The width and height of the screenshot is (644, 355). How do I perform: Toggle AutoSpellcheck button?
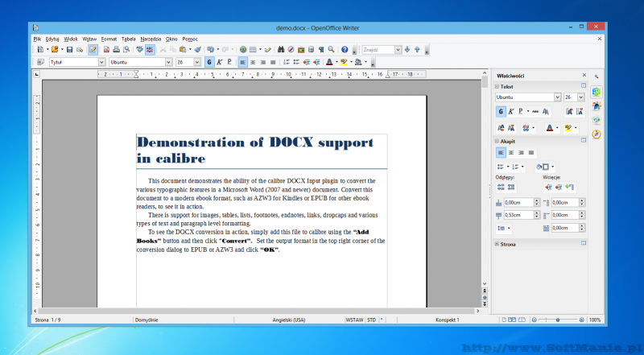pos(150,50)
